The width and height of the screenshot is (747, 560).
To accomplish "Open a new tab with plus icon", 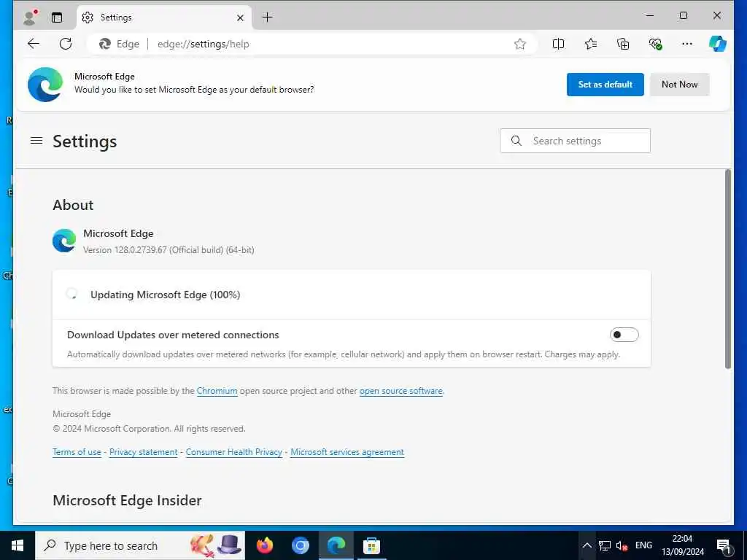I will (267, 17).
